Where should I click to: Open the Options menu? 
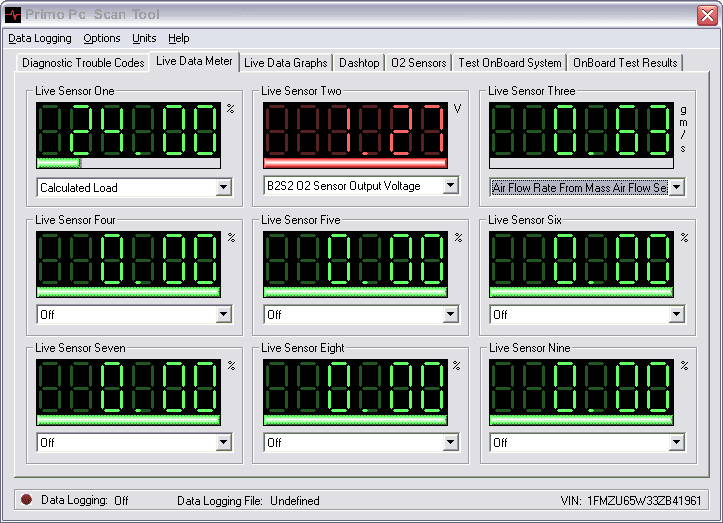[x=102, y=38]
